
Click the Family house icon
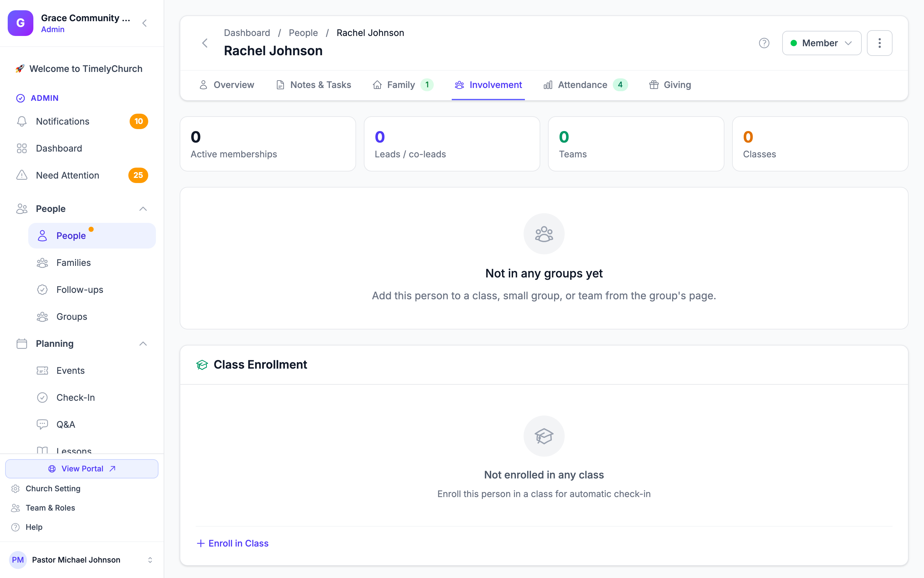(377, 85)
